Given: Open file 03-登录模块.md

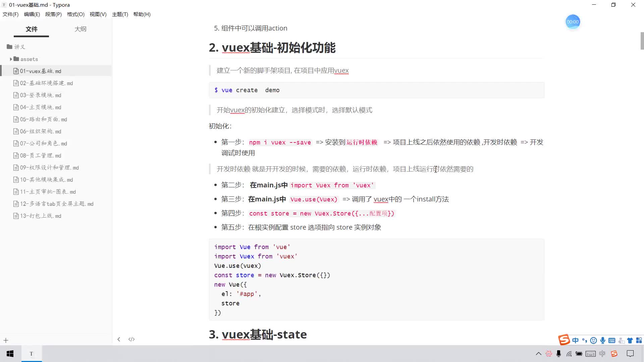Looking at the screenshot, I should tap(56, 95).
